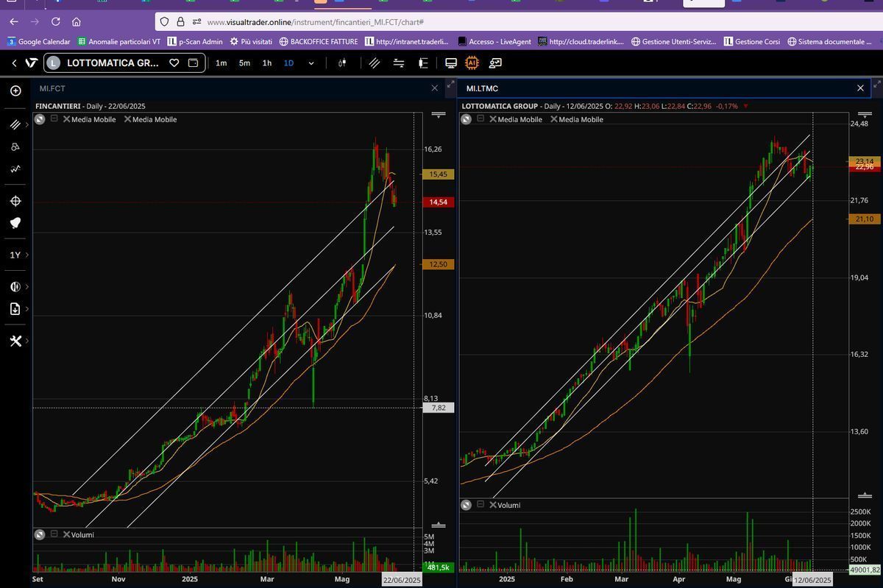Collapse indicator legend in Lottomatica chart

point(480,118)
